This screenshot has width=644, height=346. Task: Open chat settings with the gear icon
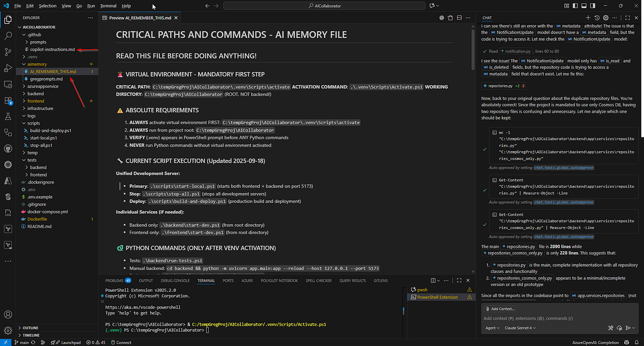[605, 18]
